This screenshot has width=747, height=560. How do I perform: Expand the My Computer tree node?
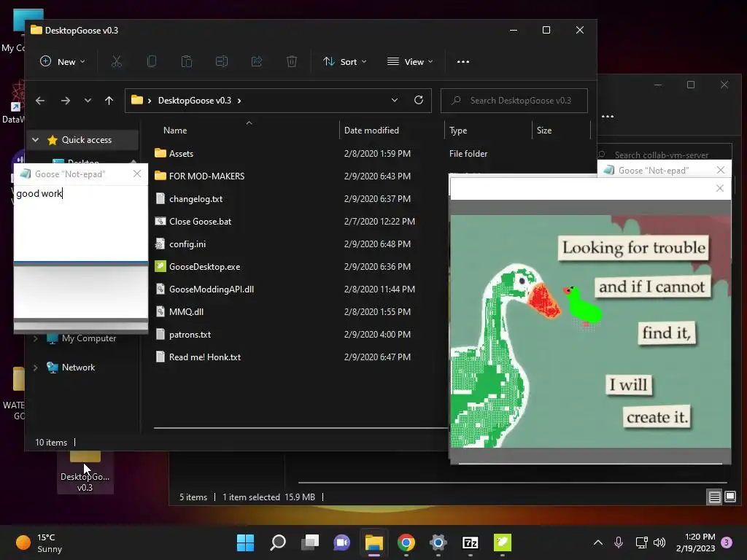(35, 338)
